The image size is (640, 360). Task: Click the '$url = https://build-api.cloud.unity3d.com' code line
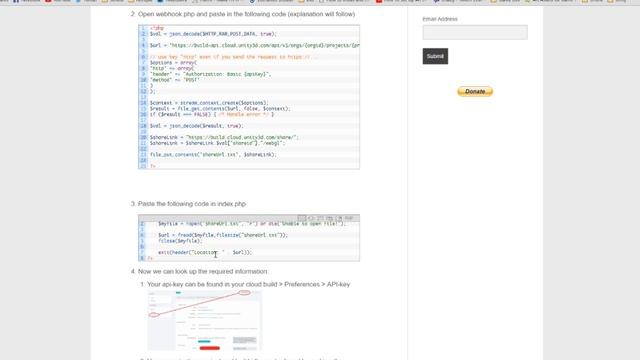tap(254, 45)
